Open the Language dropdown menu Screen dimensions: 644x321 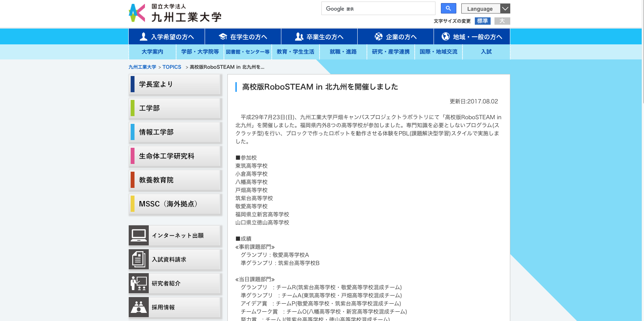[x=486, y=8]
